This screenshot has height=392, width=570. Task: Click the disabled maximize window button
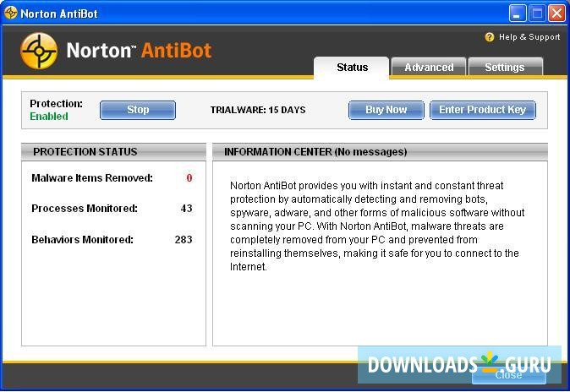(537, 14)
